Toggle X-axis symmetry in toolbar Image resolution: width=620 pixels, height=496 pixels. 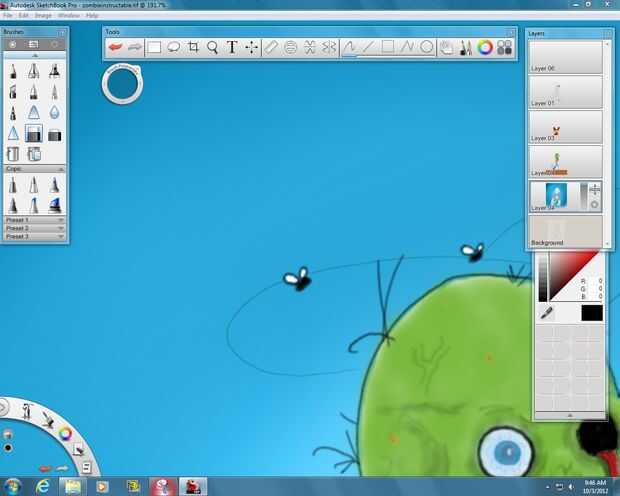coord(329,47)
